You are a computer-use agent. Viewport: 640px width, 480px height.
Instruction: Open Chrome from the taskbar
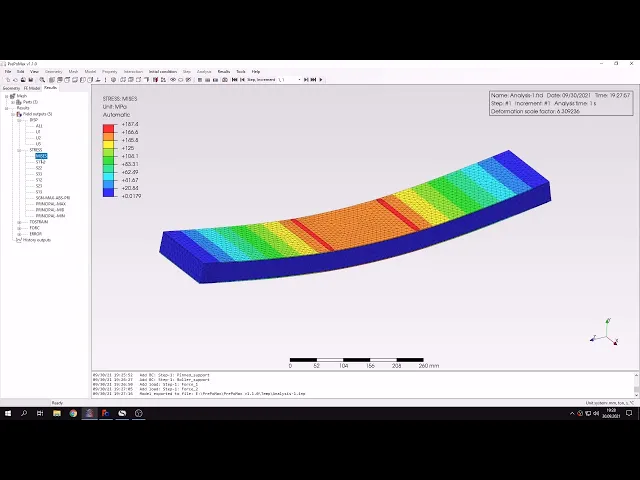tap(73, 413)
